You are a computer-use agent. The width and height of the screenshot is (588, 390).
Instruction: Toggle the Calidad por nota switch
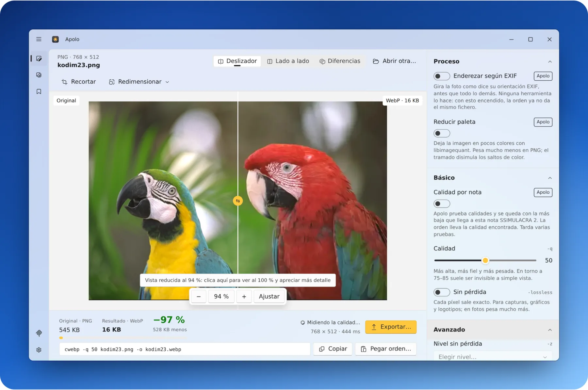442,204
